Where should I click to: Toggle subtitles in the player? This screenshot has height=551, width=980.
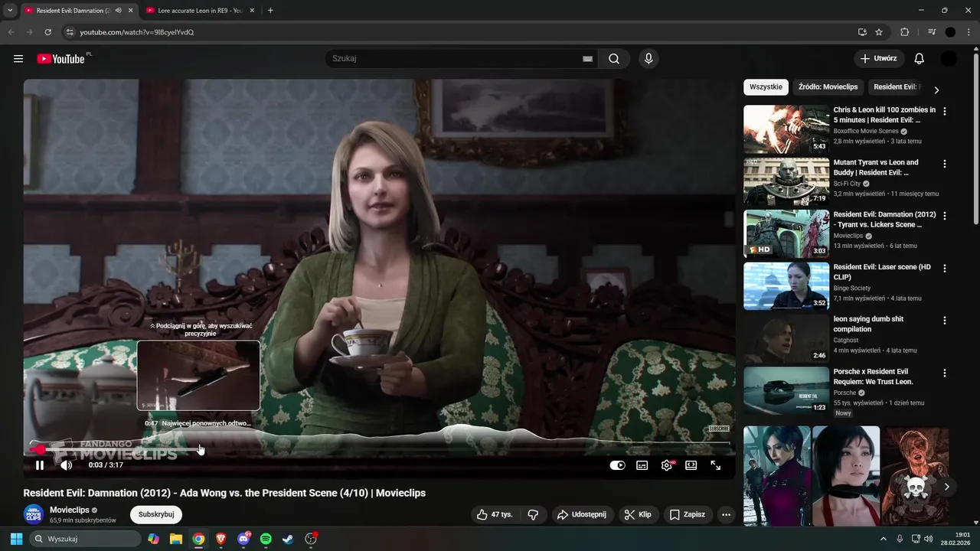642,465
